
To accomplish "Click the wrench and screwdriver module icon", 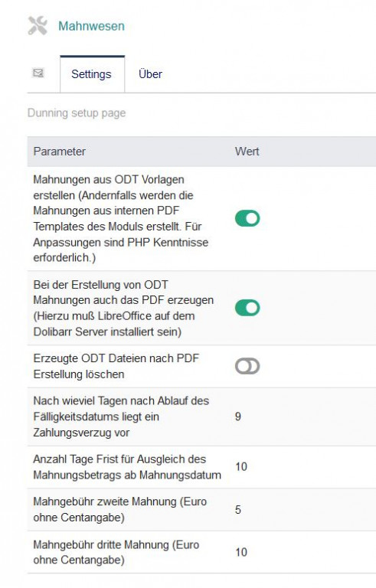I will [x=38, y=26].
